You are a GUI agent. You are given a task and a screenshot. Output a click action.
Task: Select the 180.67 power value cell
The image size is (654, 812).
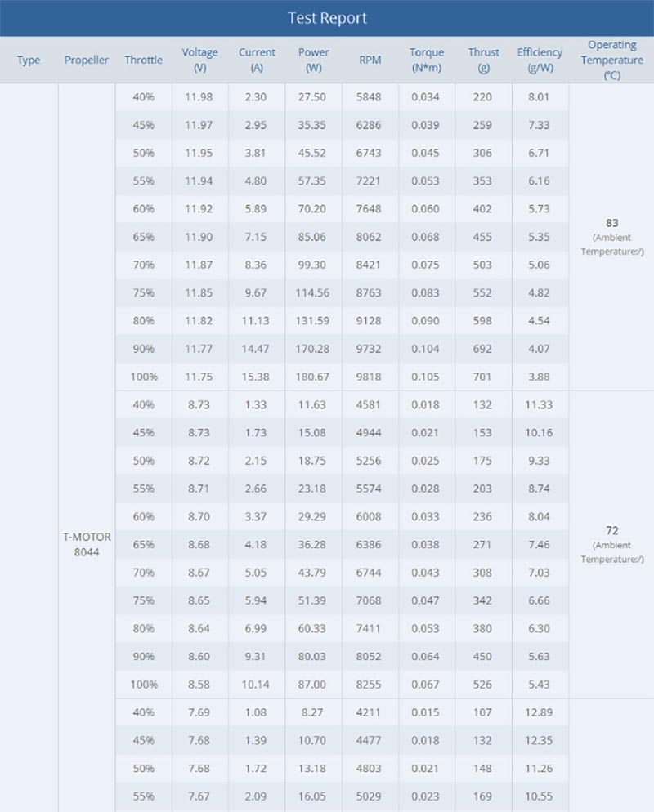(x=313, y=377)
